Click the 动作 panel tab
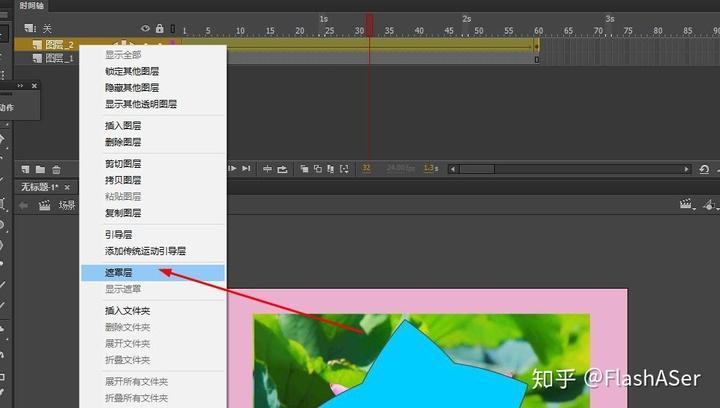720x408 pixels. pos(6,107)
